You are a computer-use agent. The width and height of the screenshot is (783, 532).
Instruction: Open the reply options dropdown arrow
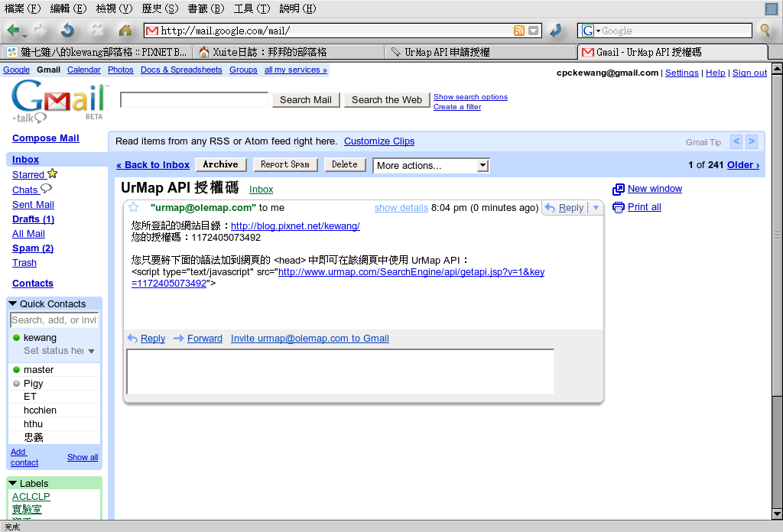596,208
